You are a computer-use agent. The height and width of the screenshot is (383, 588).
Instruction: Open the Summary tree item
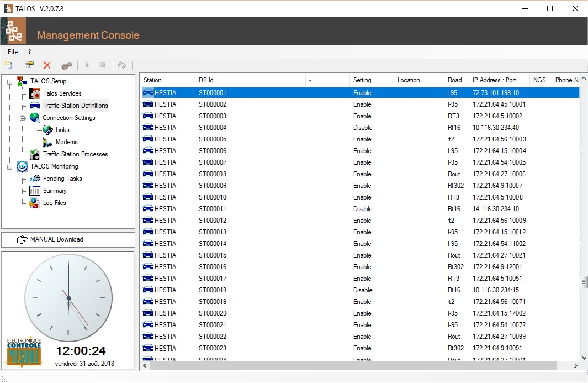point(55,191)
